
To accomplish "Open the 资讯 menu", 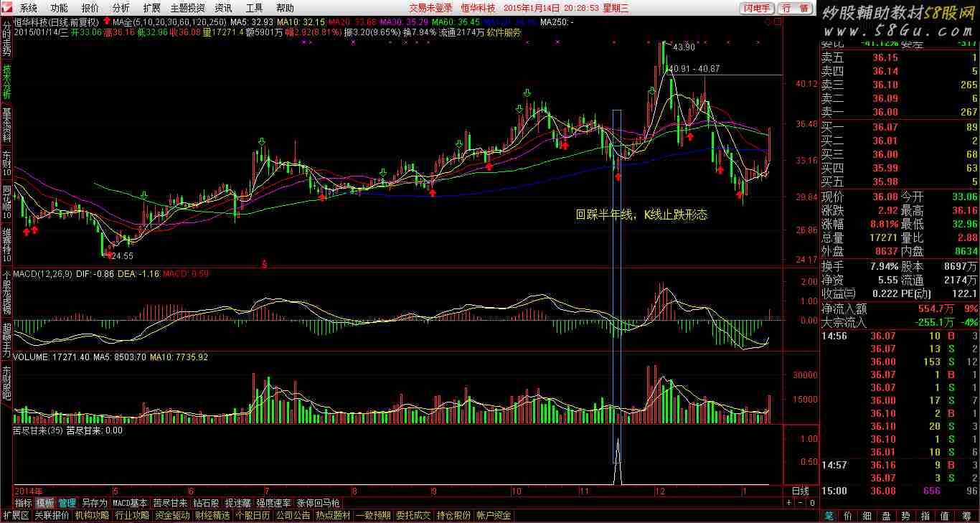I will [223, 8].
